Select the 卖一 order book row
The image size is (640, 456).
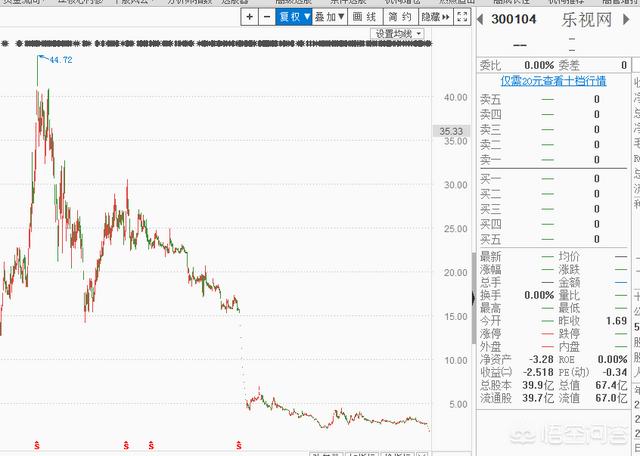pyautogui.click(x=553, y=160)
